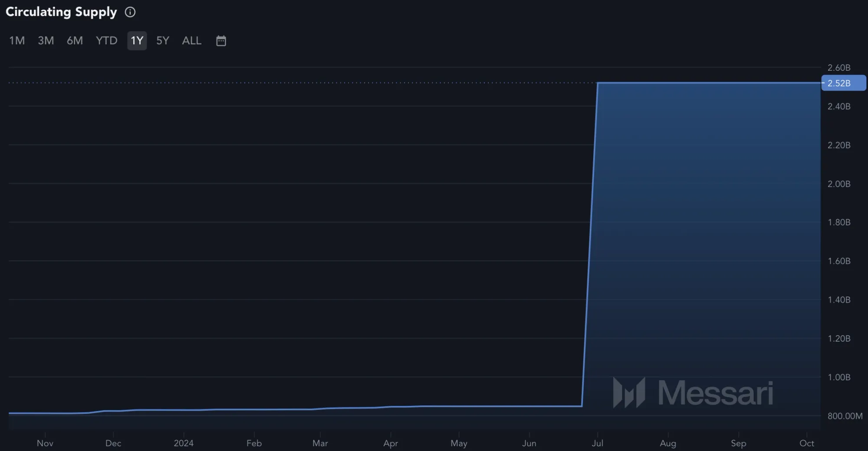This screenshot has height=451, width=868.
Task: Click the Aug x-axis label
Action: point(668,443)
